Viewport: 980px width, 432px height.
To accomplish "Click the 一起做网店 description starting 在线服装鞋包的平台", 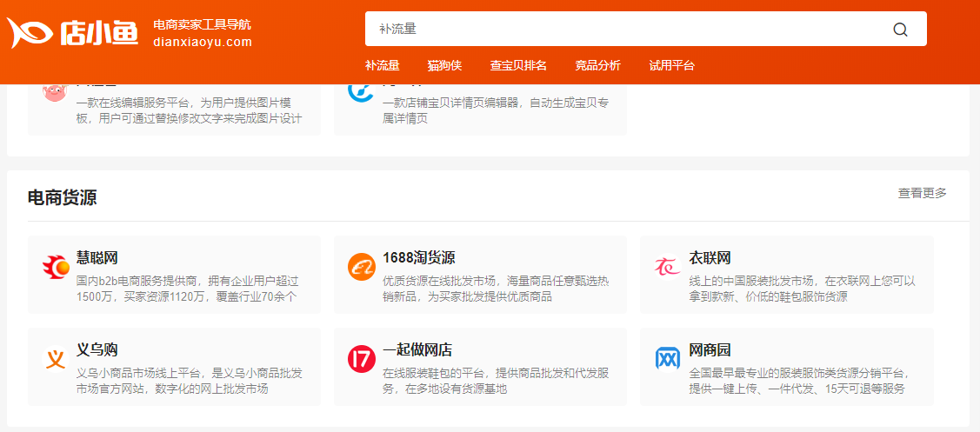I will (496, 382).
